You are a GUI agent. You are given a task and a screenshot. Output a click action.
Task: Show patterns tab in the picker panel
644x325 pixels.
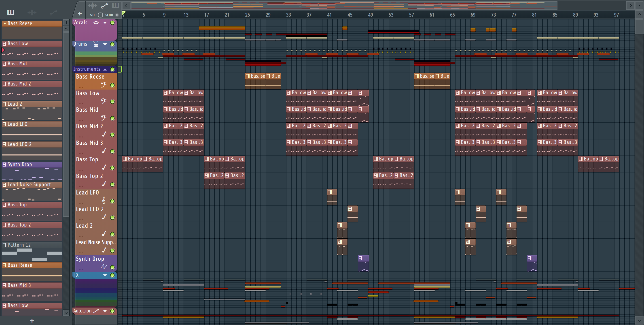(11, 12)
